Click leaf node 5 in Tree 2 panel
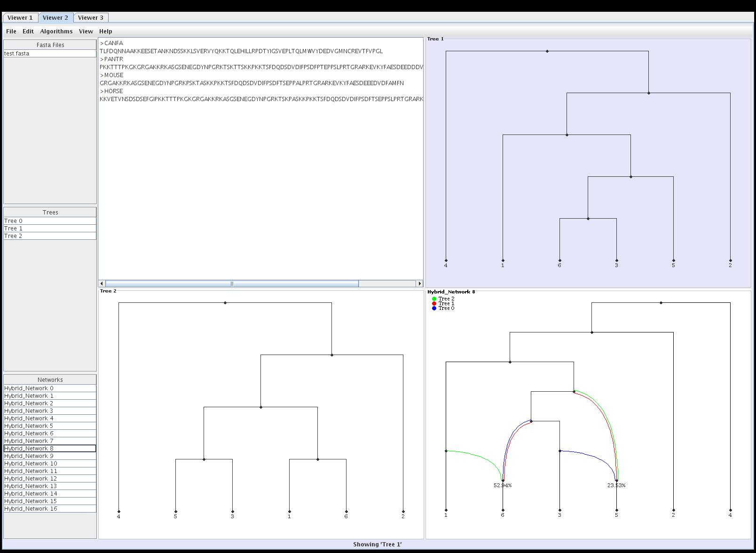The image size is (756, 553). 176,512
